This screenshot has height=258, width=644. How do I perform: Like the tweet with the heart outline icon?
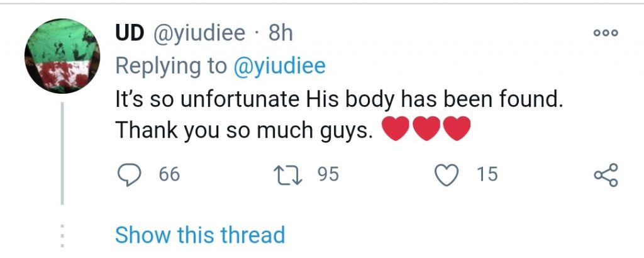[x=448, y=174]
